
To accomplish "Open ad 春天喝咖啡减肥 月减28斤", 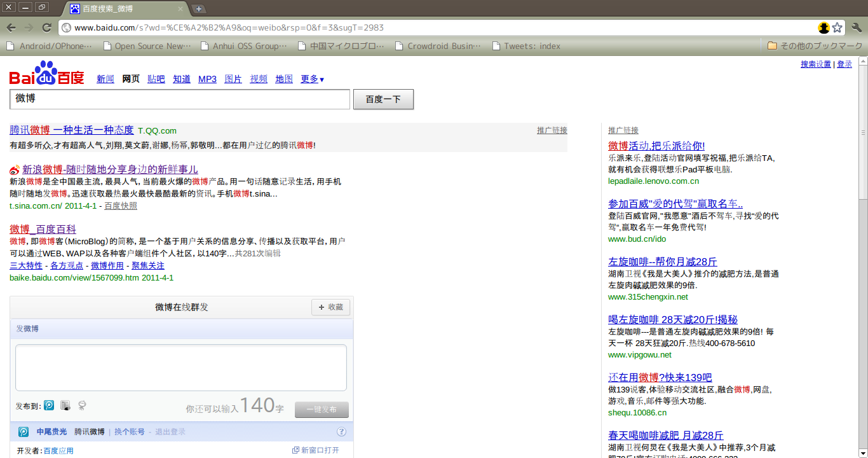I will (x=666, y=435).
